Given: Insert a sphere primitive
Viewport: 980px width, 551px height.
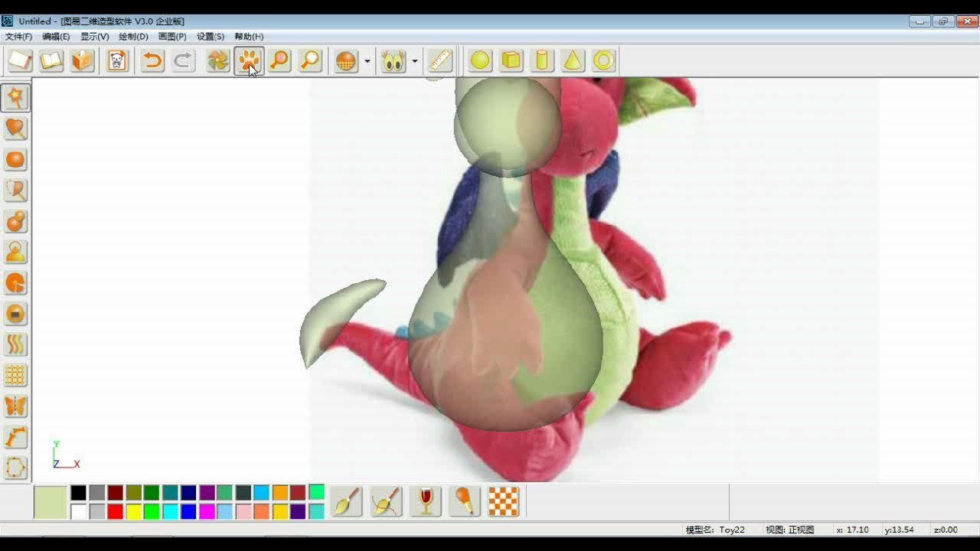Looking at the screenshot, I should (x=480, y=60).
